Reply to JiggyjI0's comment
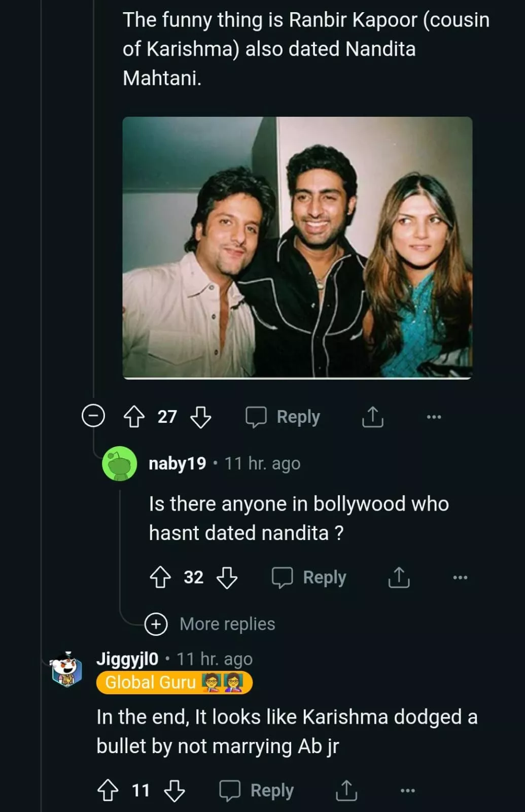 (x=257, y=791)
